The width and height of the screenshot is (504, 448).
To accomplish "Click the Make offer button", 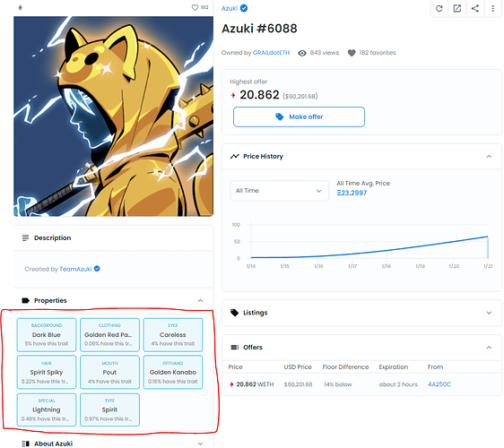I will coord(299,116).
